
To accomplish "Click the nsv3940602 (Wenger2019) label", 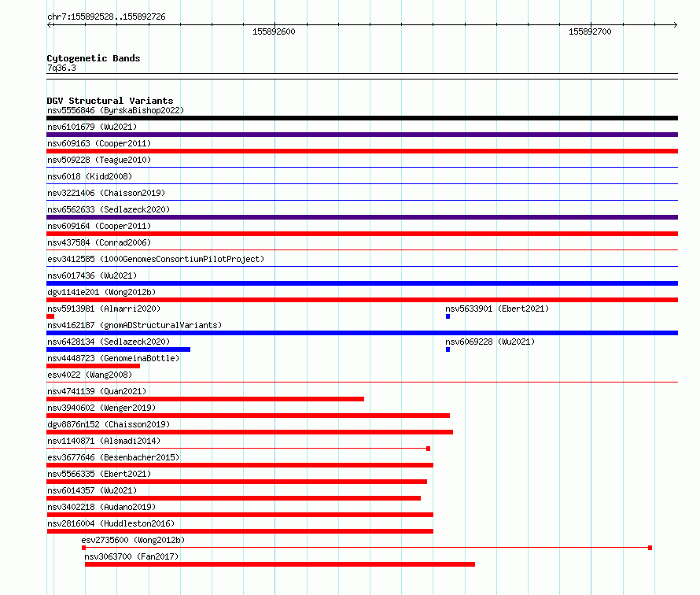I will click(x=101, y=408).
